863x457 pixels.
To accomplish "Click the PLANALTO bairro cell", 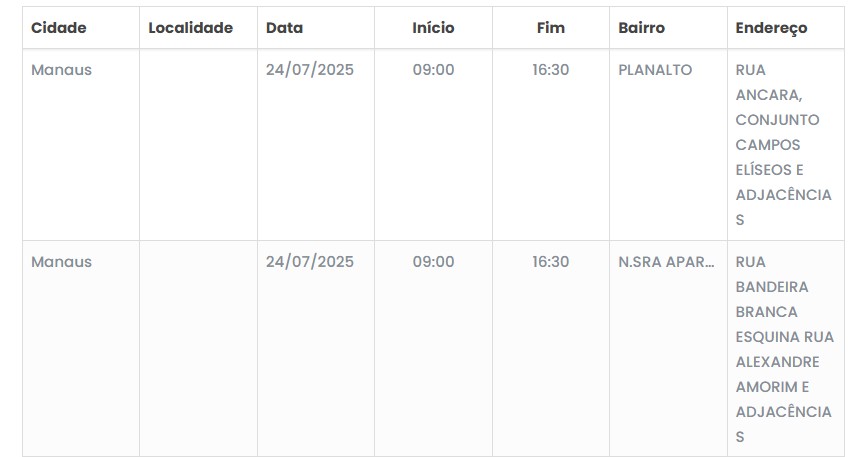I will pos(655,70).
